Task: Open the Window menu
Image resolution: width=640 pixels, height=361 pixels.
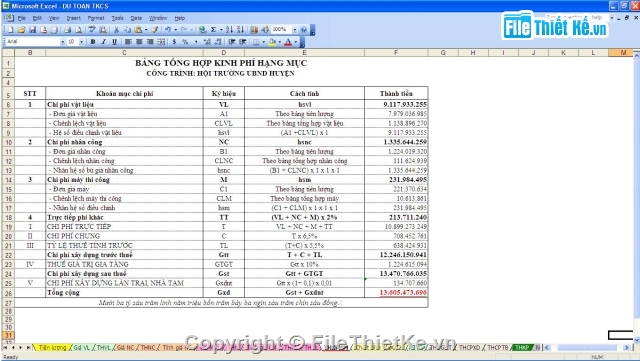Action: pyautogui.click(x=158, y=18)
